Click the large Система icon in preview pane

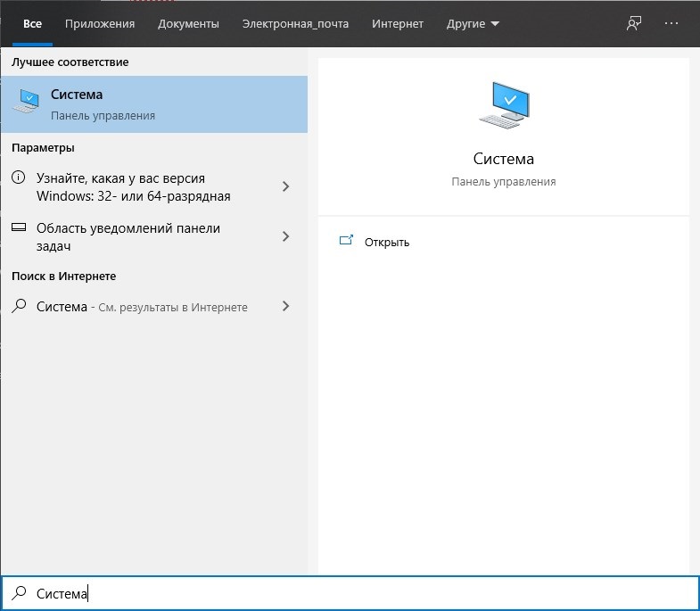point(504,105)
